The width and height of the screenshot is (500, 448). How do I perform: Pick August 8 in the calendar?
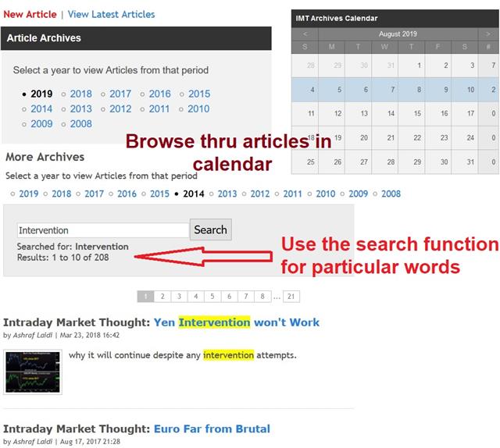[412, 90]
